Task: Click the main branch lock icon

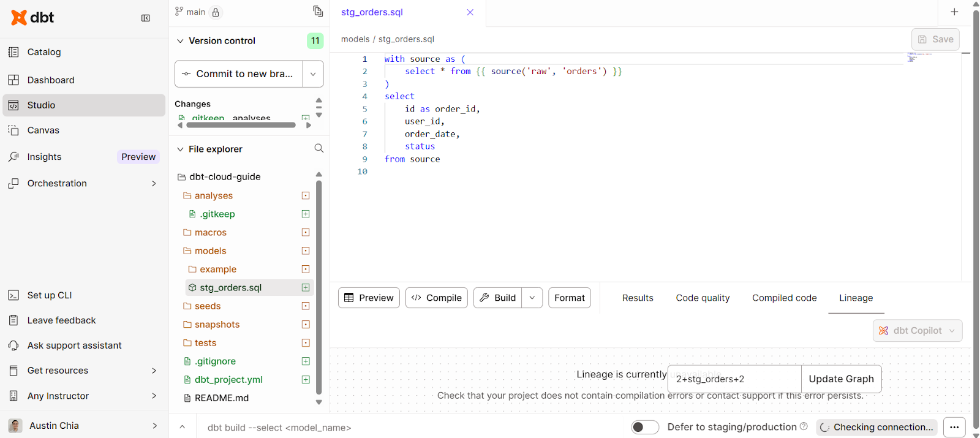Action: (216, 12)
